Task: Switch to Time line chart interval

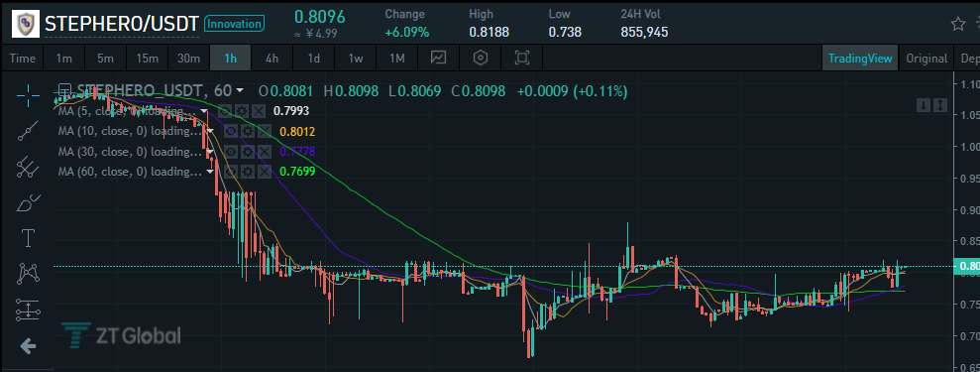Action: tap(23, 59)
